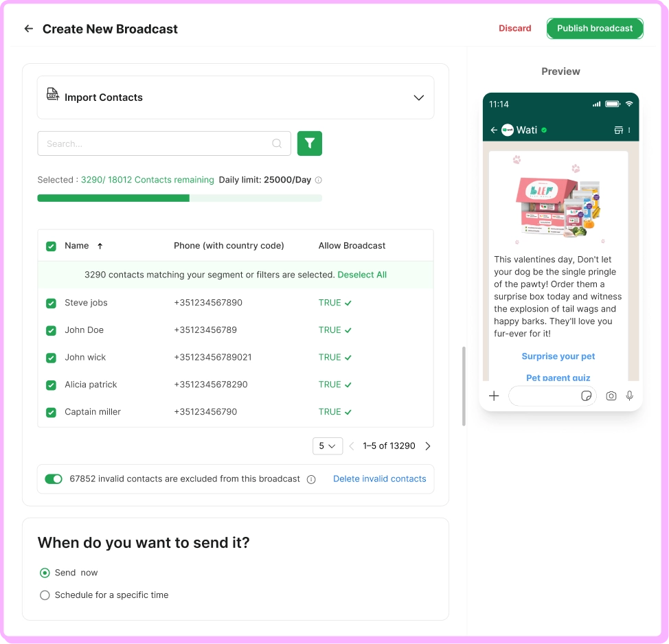The image size is (669, 644).
Task: Click the microphone icon in the message bar
Action: point(629,395)
